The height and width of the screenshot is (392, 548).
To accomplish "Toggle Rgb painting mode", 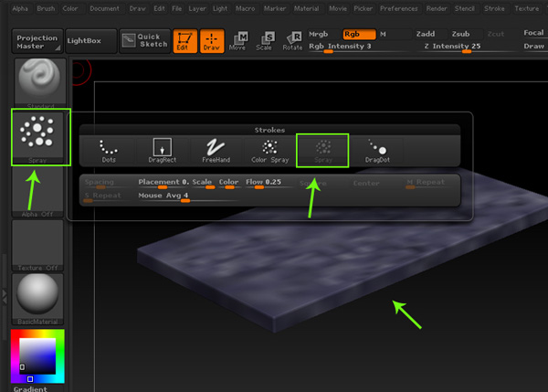I will pos(359,35).
